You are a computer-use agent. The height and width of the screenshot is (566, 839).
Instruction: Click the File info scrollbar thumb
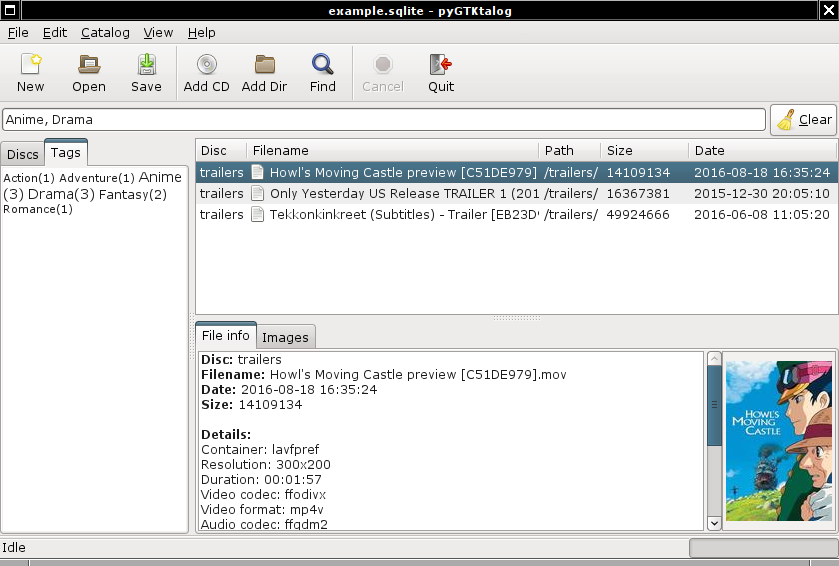(x=714, y=405)
